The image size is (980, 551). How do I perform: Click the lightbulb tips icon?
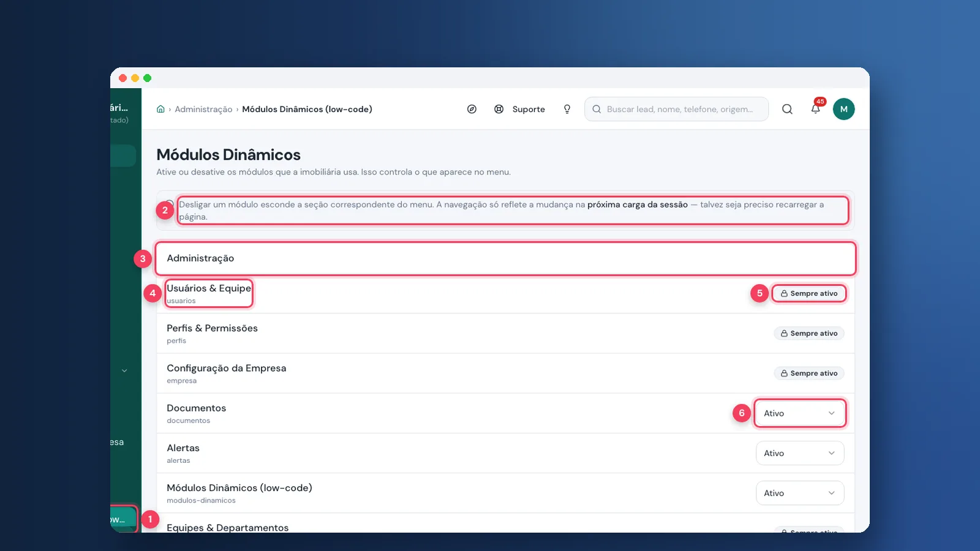567,109
